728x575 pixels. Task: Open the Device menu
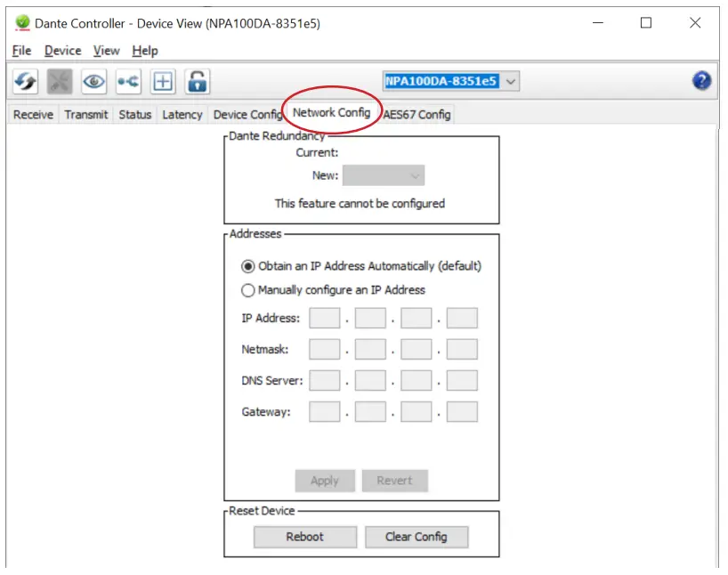tap(62, 51)
